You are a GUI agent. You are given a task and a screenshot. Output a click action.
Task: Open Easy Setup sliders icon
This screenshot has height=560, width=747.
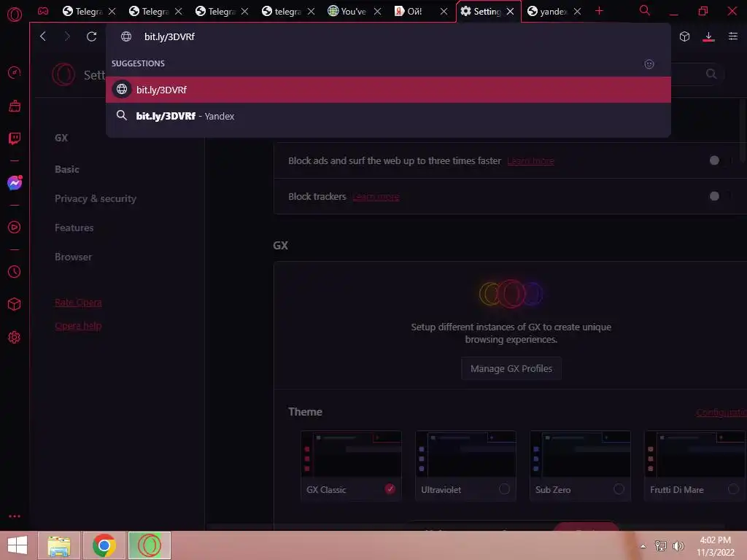(732, 36)
